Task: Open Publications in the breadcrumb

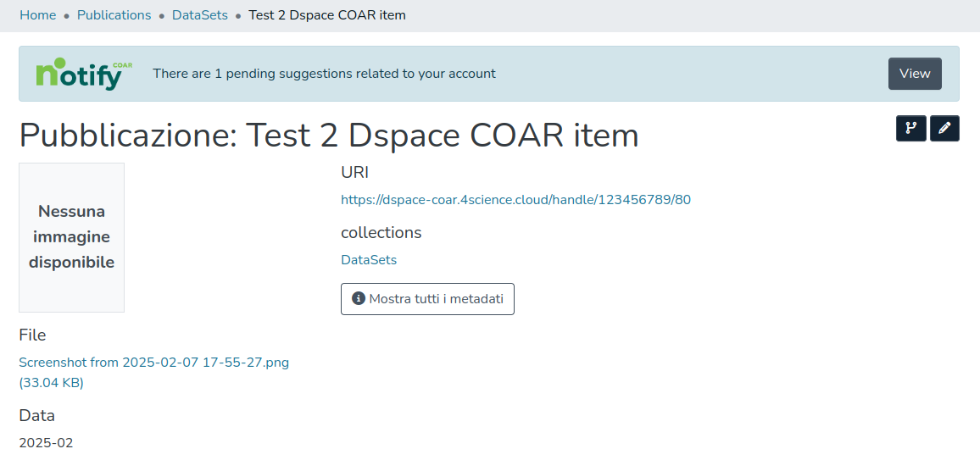Action: pyautogui.click(x=114, y=15)
